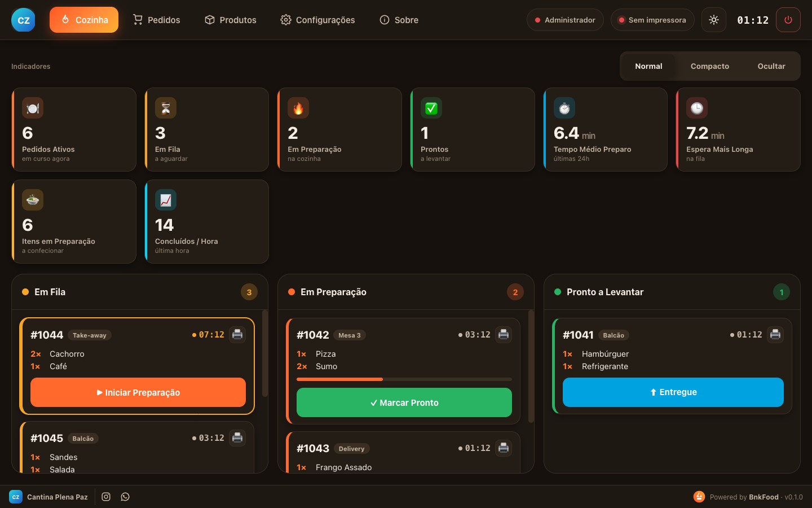812x508 pixels.
Task: Click the green checkmark icon on Prontos card
Action: pos(431,108)
